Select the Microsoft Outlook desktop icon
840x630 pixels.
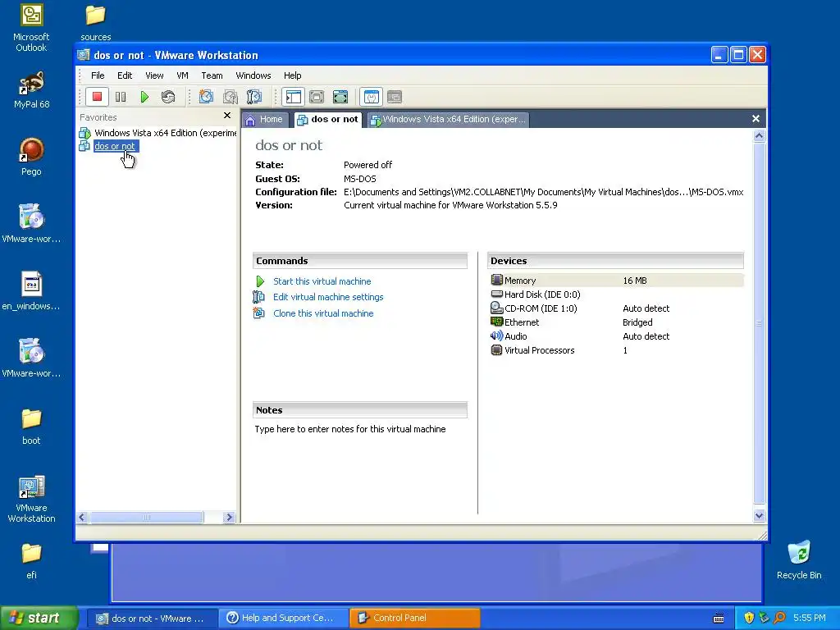(31, 28)
